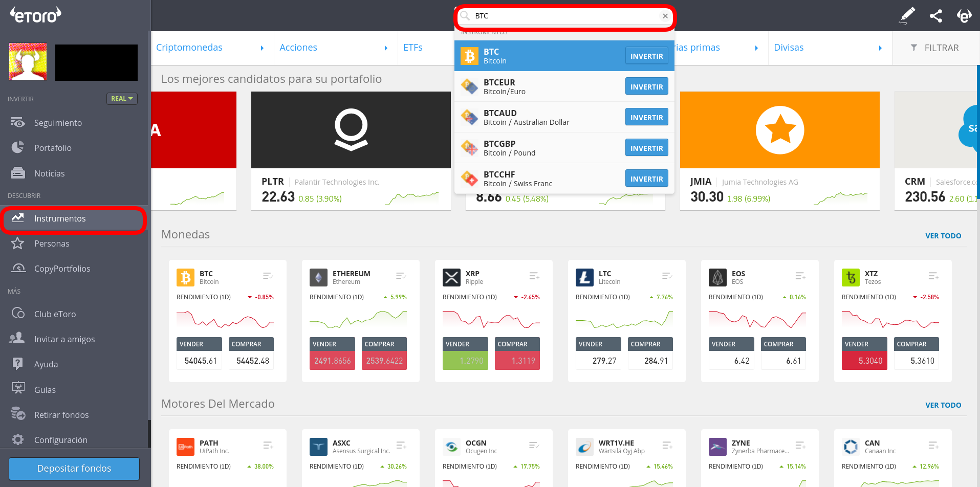The image size is (980, 487).
Task: Select BTCGBP Bitcoin / Pound result icon
Action: coord(469,148)
